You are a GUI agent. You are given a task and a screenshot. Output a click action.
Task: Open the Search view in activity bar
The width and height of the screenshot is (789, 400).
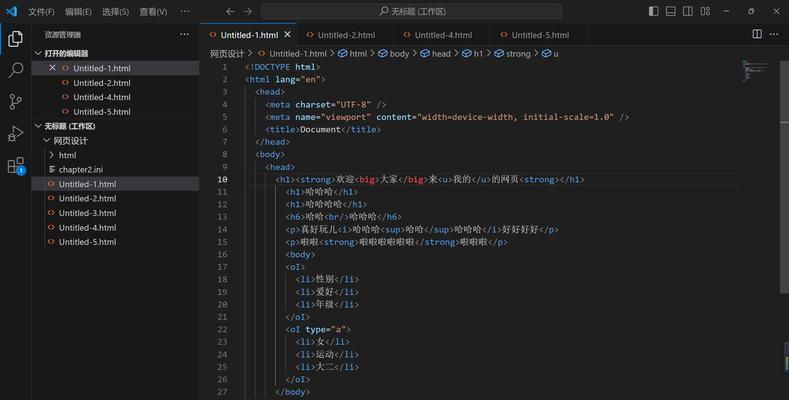16,69
